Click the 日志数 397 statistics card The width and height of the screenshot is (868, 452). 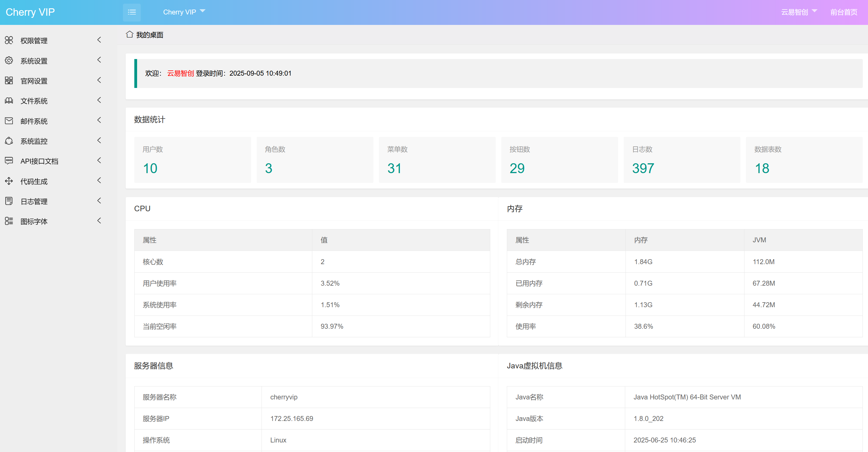681,160
